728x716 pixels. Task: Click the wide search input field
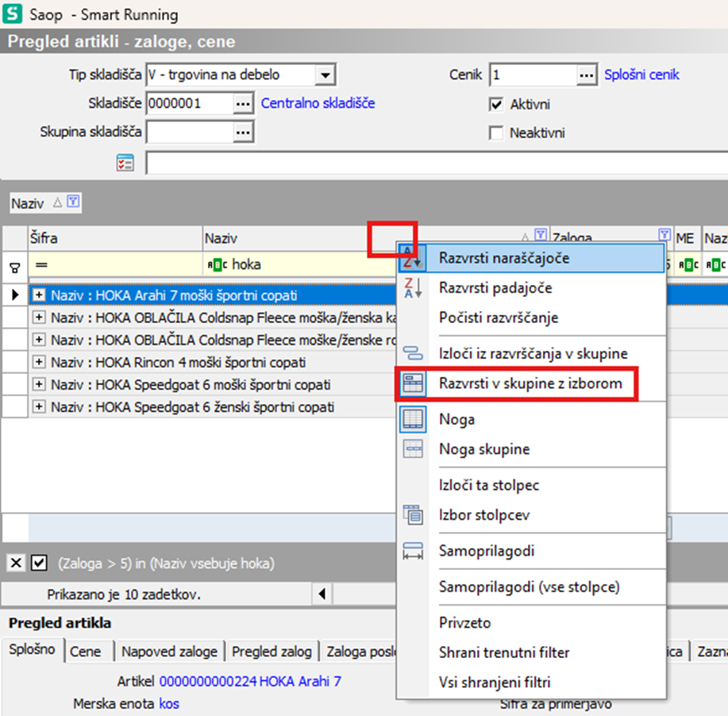tap(437, 163)
